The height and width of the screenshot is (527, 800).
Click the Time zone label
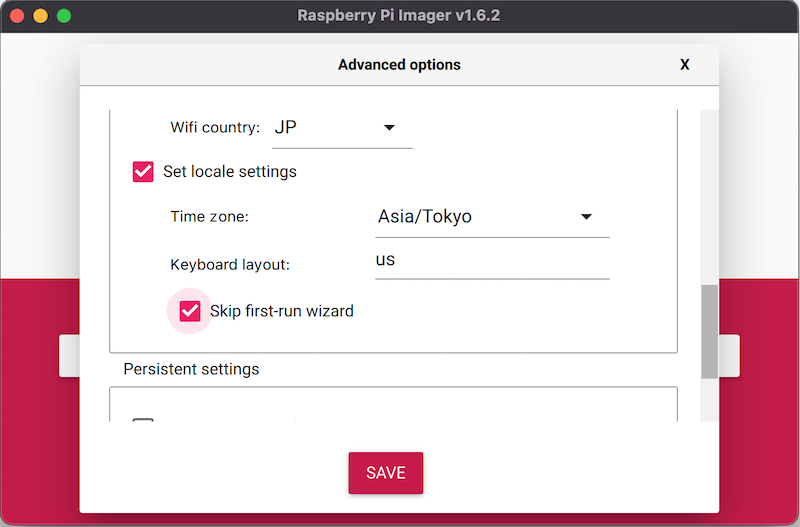tap(209, 217)
